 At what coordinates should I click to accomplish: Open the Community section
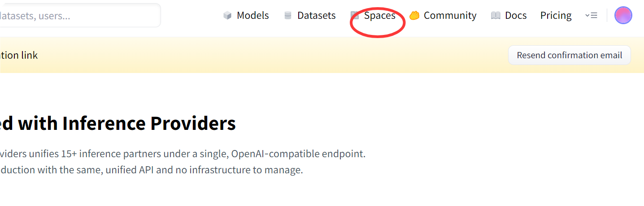pyautogui.click(x=450, y=16)
